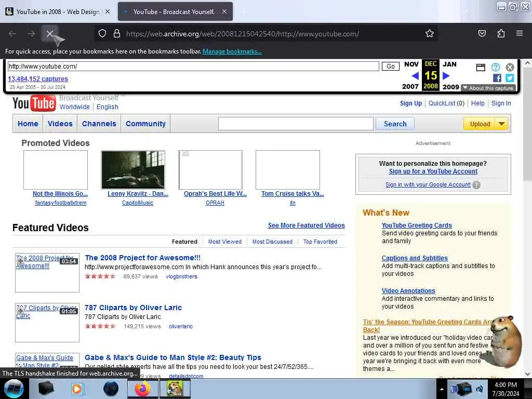Share capture on Twitter icon
Image resolution: width=532 pixels, height=399 pixels.
(x=510, y=78)
